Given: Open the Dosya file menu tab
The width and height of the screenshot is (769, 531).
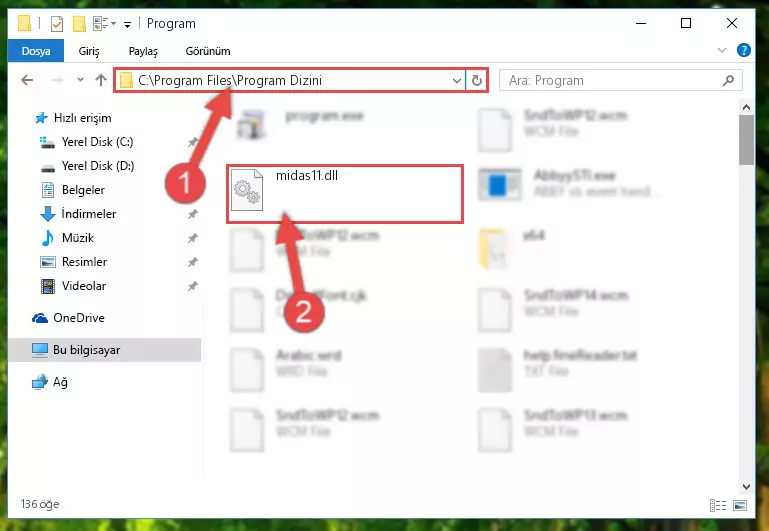Looking at the screenshot, I should pos(36,51).
